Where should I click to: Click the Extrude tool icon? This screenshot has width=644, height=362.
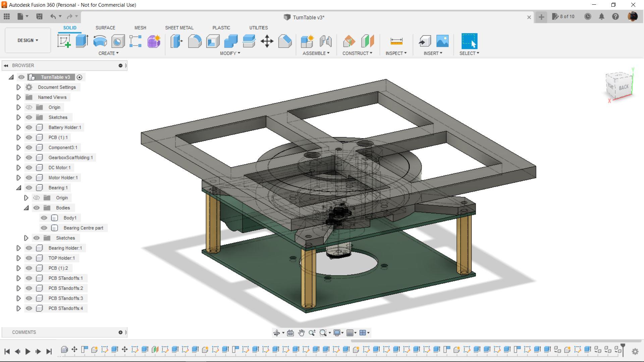(82, 41)
